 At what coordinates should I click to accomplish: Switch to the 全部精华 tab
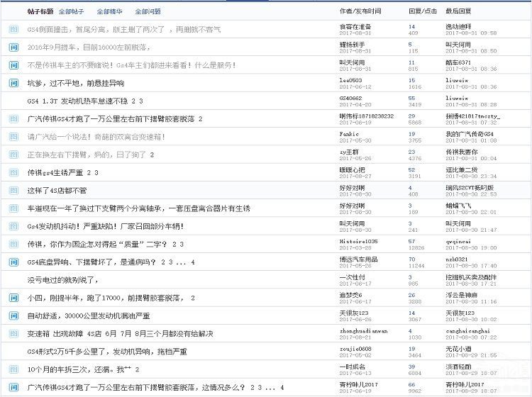(109, 12)
